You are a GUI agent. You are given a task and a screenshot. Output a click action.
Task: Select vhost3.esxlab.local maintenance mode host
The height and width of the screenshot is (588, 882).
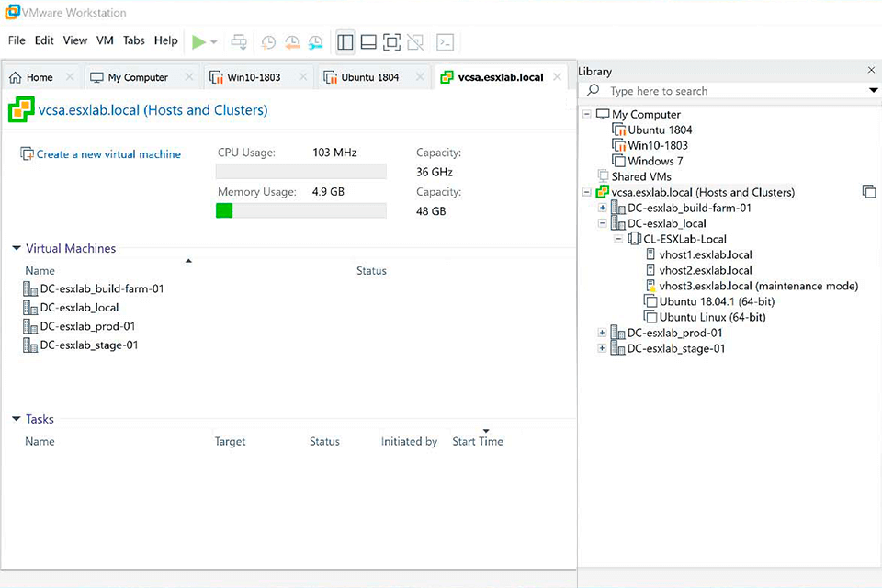click(752, 286)
